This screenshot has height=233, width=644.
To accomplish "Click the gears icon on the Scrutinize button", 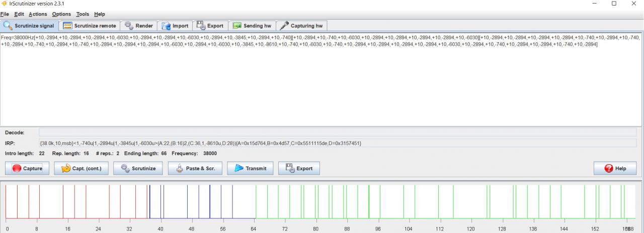I will (125, 168).
